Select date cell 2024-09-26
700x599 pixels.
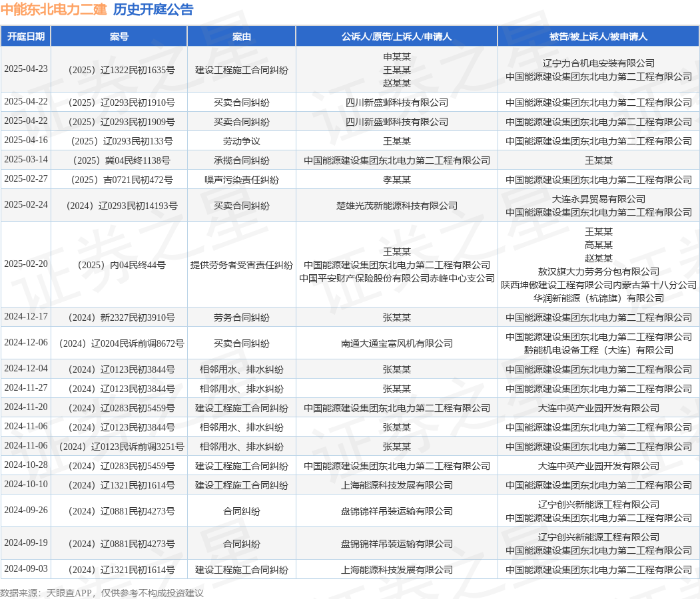point(26,510)
